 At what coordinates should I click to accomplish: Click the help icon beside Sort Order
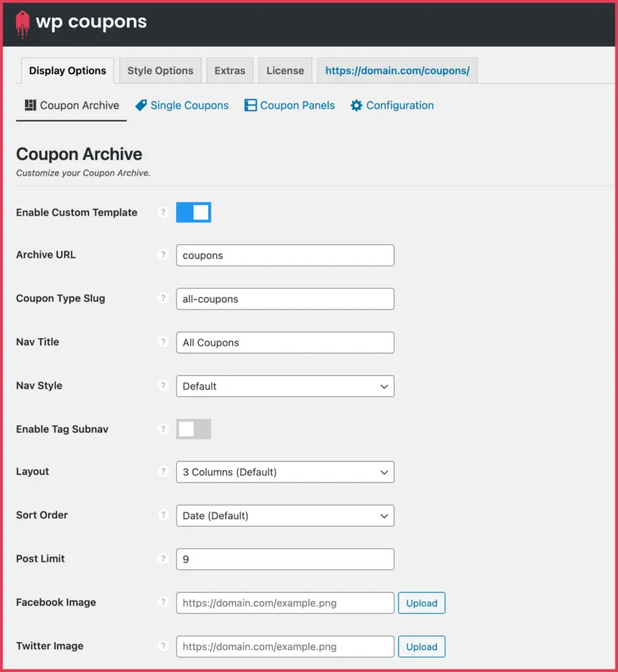point(163,515)
